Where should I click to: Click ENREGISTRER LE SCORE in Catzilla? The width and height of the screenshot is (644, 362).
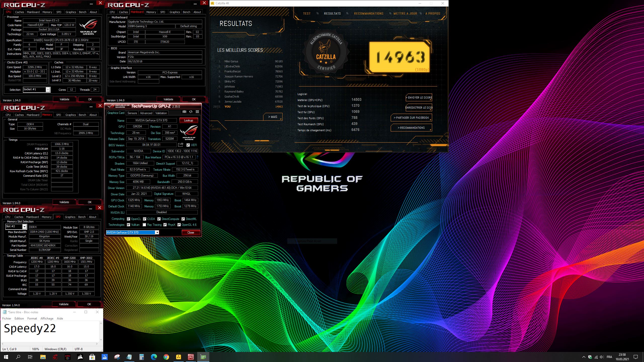[419, 108]
